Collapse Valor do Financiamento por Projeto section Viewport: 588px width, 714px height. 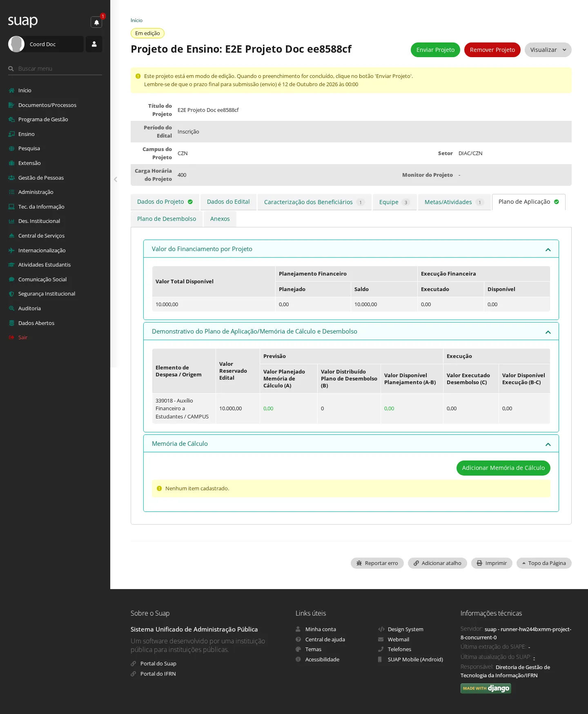548,249
